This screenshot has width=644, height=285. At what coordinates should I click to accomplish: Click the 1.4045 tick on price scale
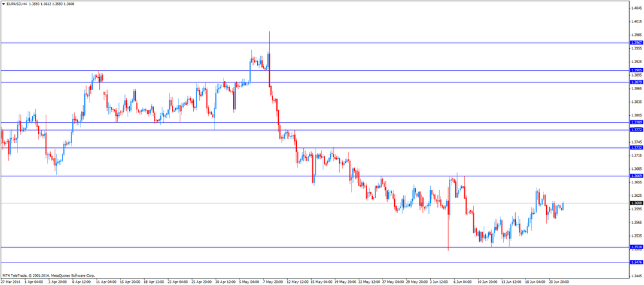(x=637, y=8)
